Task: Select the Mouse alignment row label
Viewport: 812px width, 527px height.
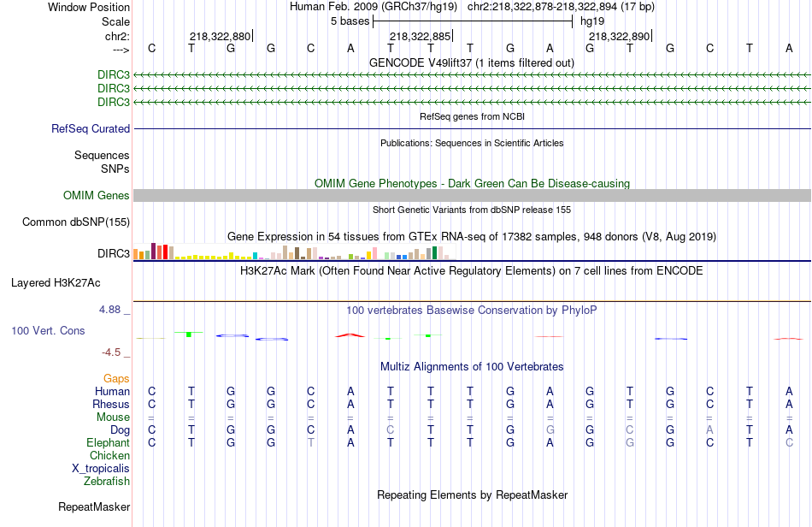Action: 113,417
